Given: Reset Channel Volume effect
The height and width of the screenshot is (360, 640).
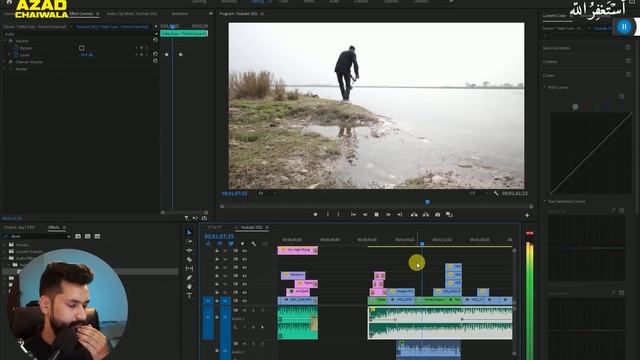Looking at the screenshot, I should point(155,61).
